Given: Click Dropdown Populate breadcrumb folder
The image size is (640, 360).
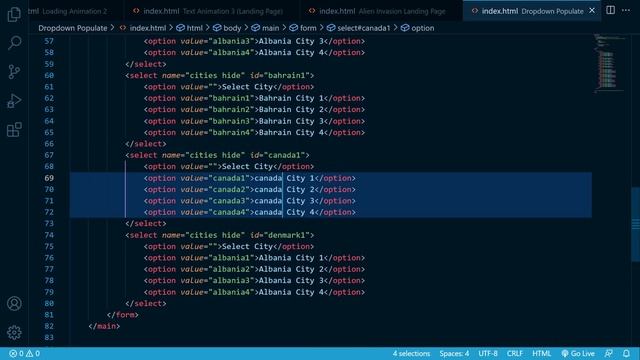Looking at the screenshot, I should pos(73,28).
